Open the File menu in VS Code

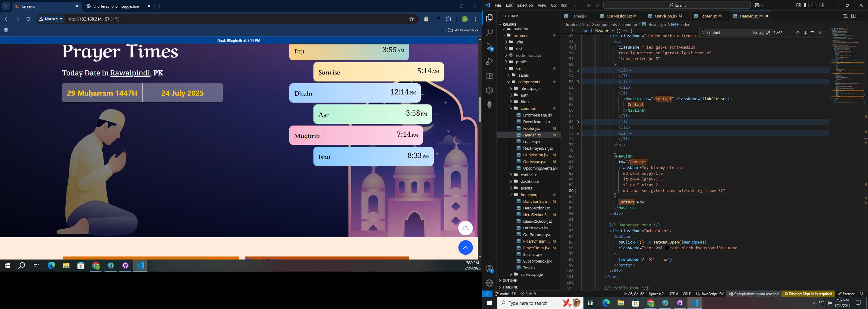pos(498,5)
